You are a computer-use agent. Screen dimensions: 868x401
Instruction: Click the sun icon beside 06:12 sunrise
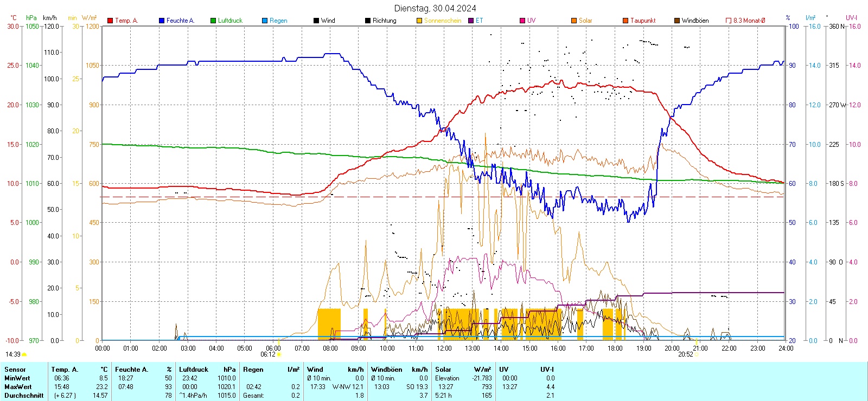tap(279, 354)
